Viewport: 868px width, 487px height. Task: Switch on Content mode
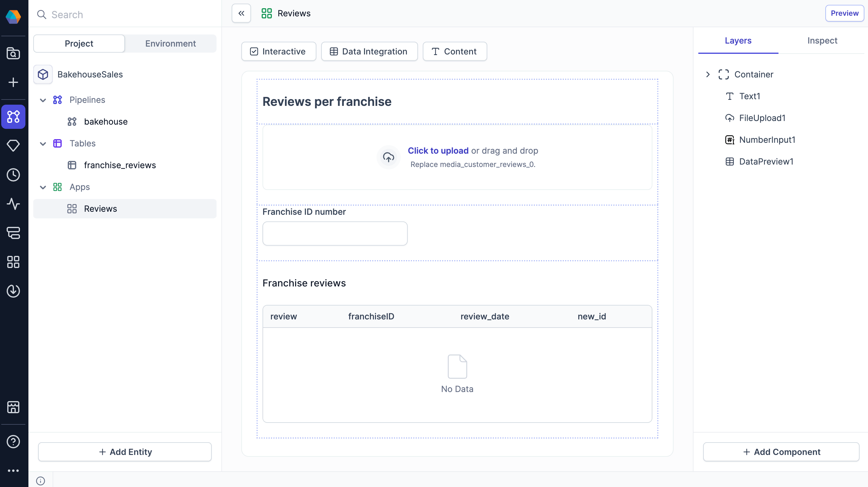[455, 51]
